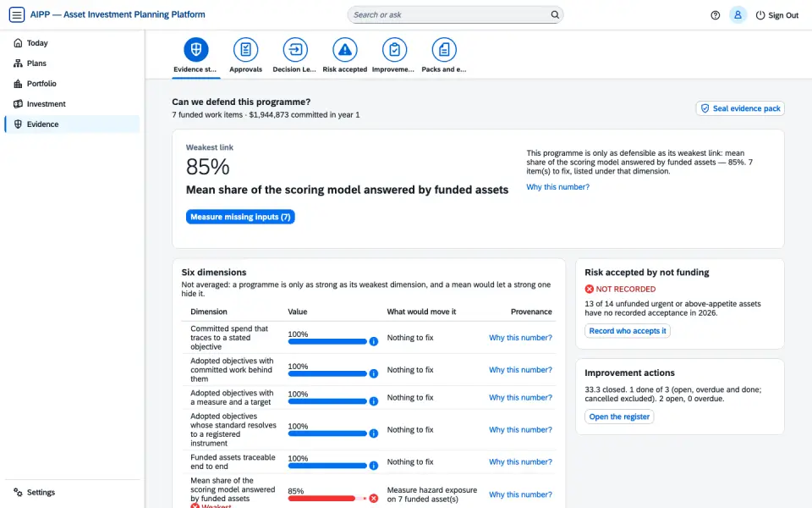This screenshot has width=812, height=508.
Task: Open the help question-mark icon
Action: [716, 15]
